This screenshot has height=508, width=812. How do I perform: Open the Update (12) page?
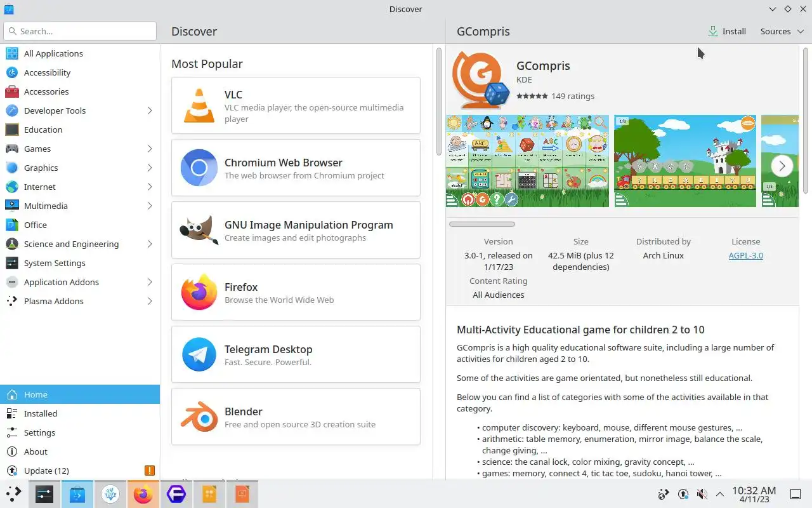(80, 471)
